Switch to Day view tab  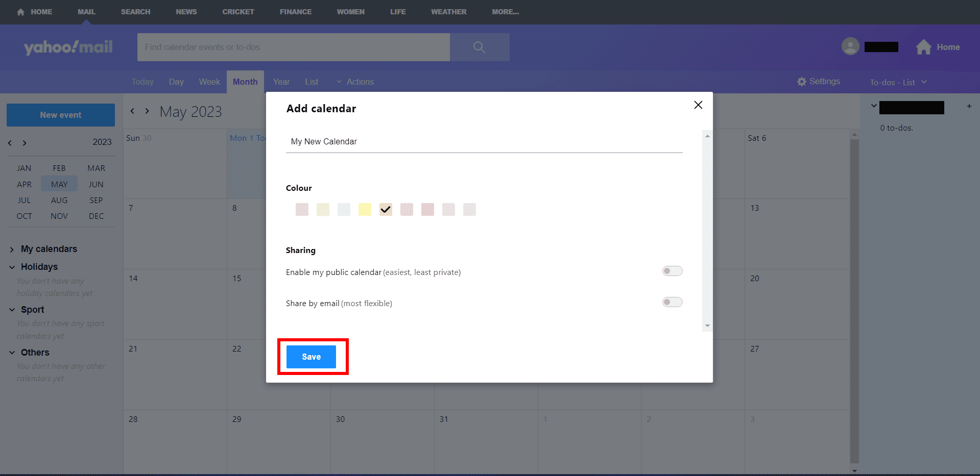(176, 82)
